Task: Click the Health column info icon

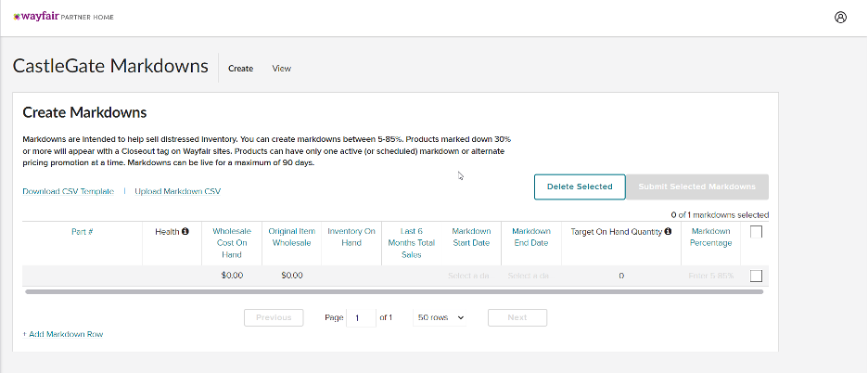Action: point(185,231)
